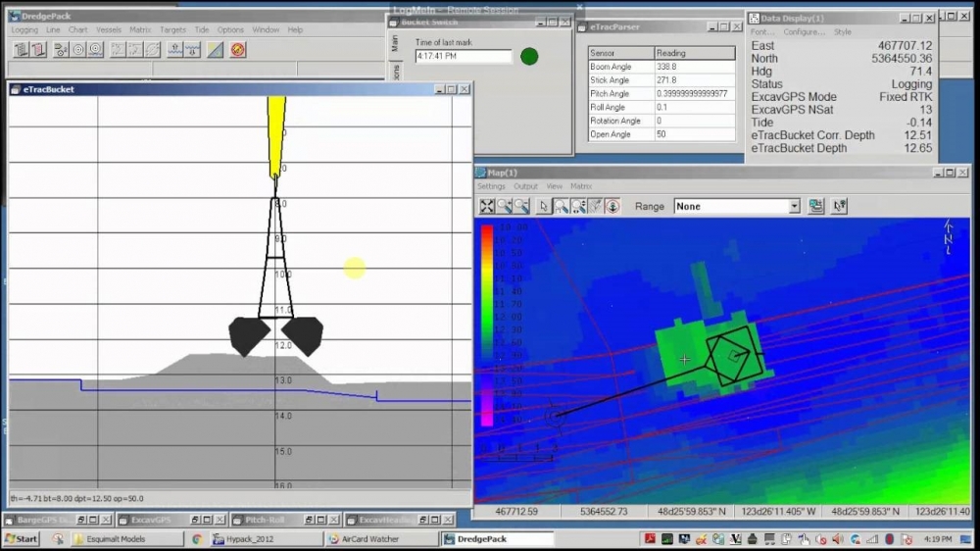Screen dimensions: 980x551
Task: Click the arrow-to-target number 2 toolbar icon
Action: (x=61, y=49)
